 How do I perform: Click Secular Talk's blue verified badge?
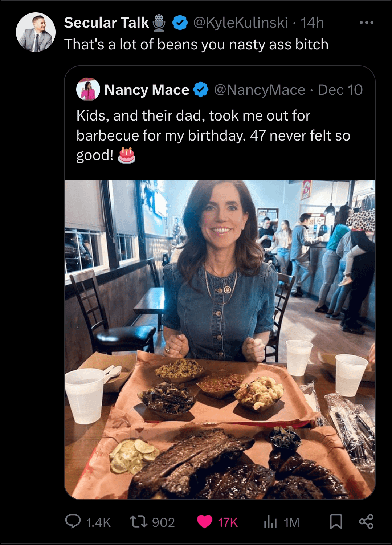180,23
